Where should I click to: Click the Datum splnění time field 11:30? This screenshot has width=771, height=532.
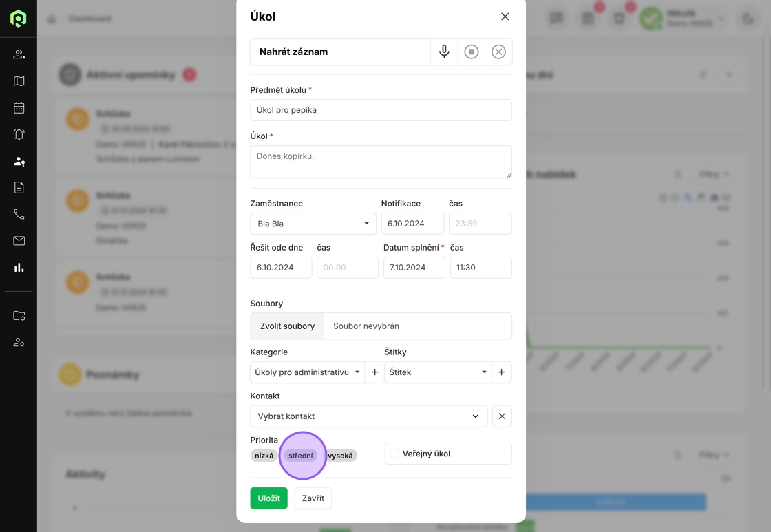[481, 268]
